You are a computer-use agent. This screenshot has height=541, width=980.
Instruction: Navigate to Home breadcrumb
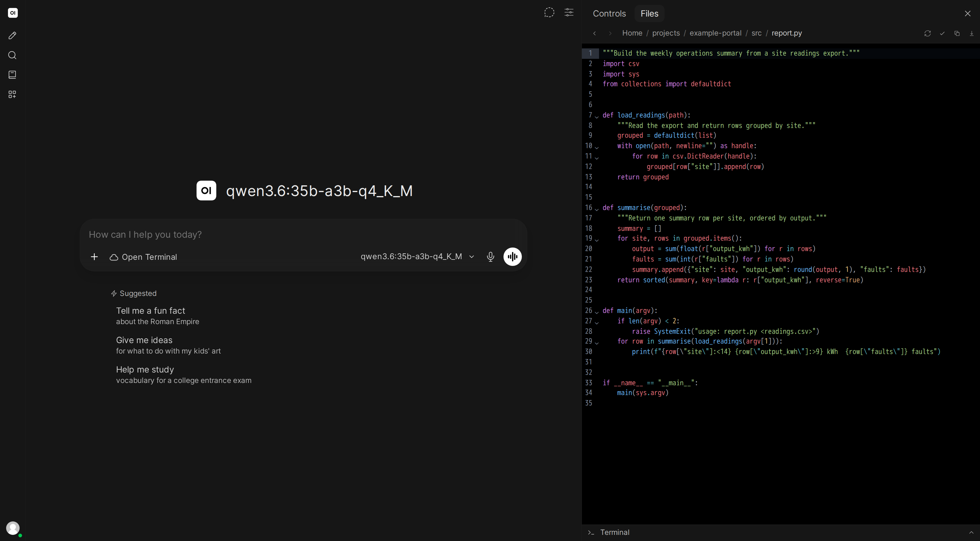click(632, 33)
